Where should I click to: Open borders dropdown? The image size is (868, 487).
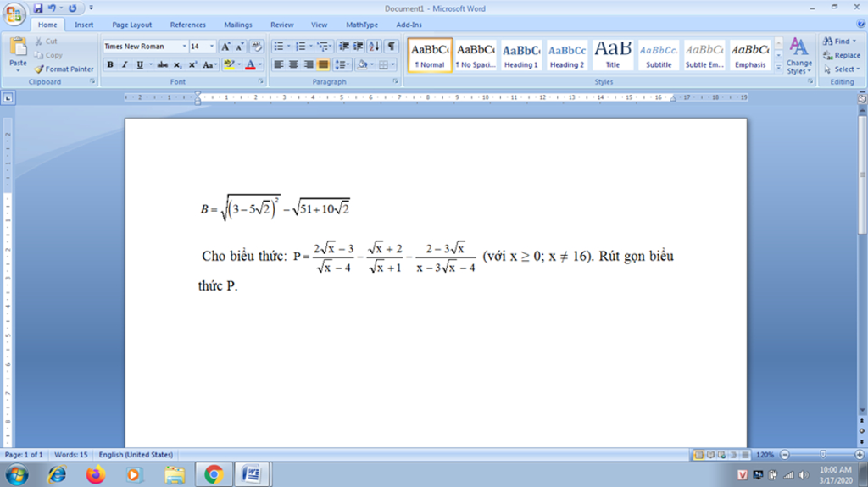pyautogui.click(x=393, y=64)
